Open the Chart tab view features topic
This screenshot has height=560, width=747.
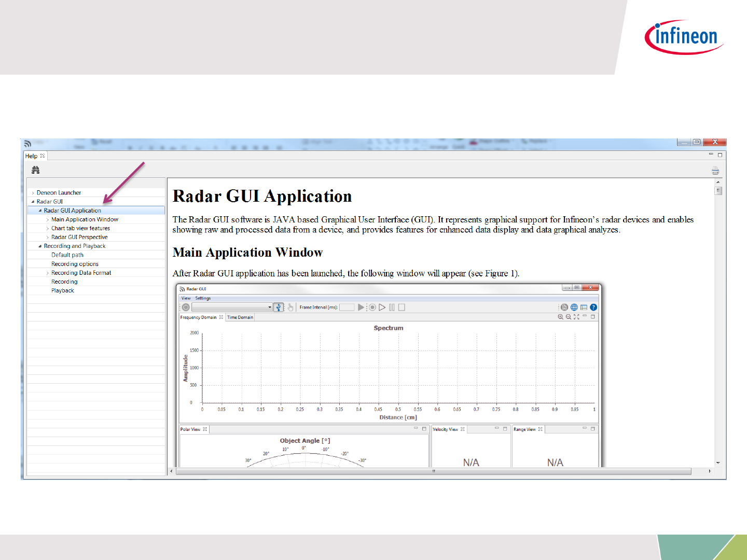tap(80, 228)
